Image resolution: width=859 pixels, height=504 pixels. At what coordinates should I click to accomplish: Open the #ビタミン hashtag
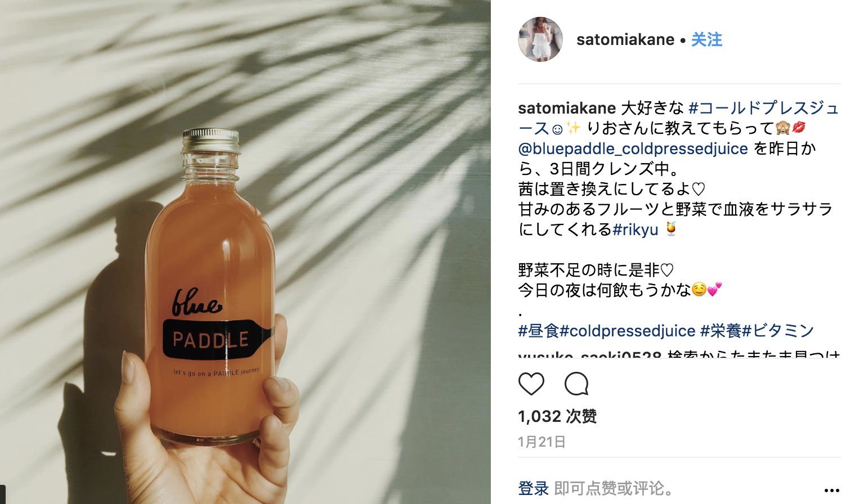click(x=778, y=331)
